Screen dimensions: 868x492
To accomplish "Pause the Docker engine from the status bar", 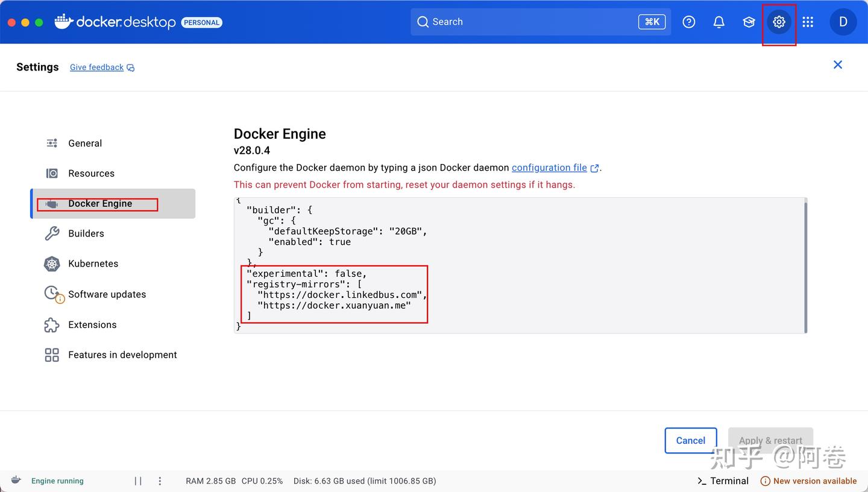I will [138, 481].
